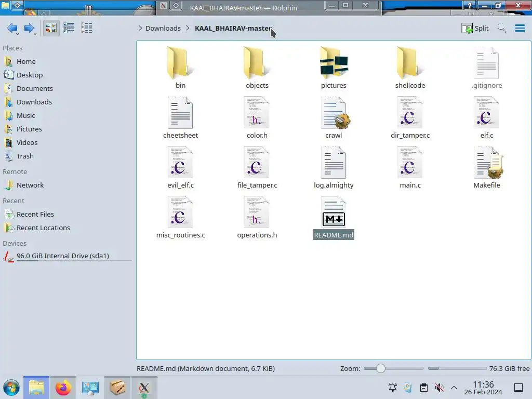This screenshot has width=532, height=399.
Task: Go back with the blue left arrow
Action: pos(12,28)
